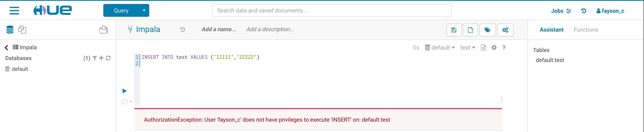Switch to the Functions tab
644x132 pixels.
click(x=586, y=30)
